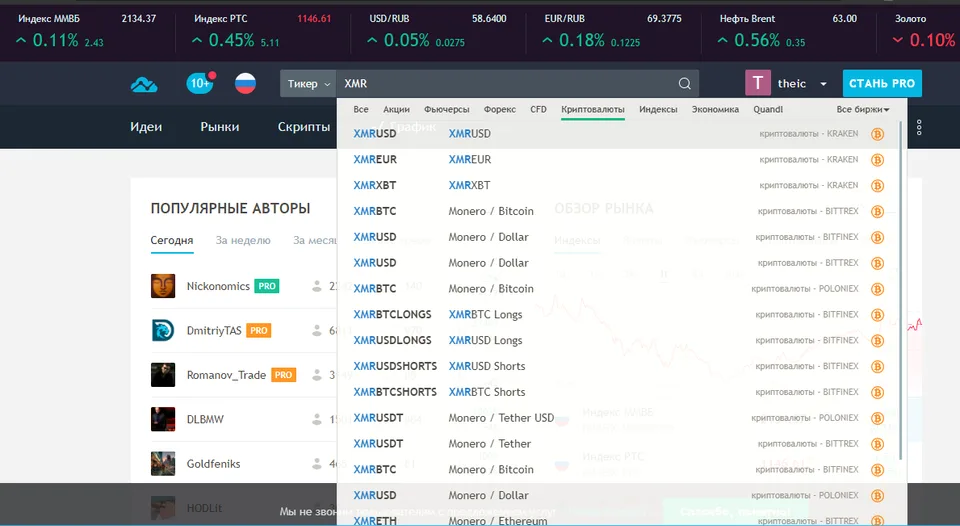Select the XMREUR Kraken result
Viewport: 960px width, 526px height.
[x=618, y=159]
